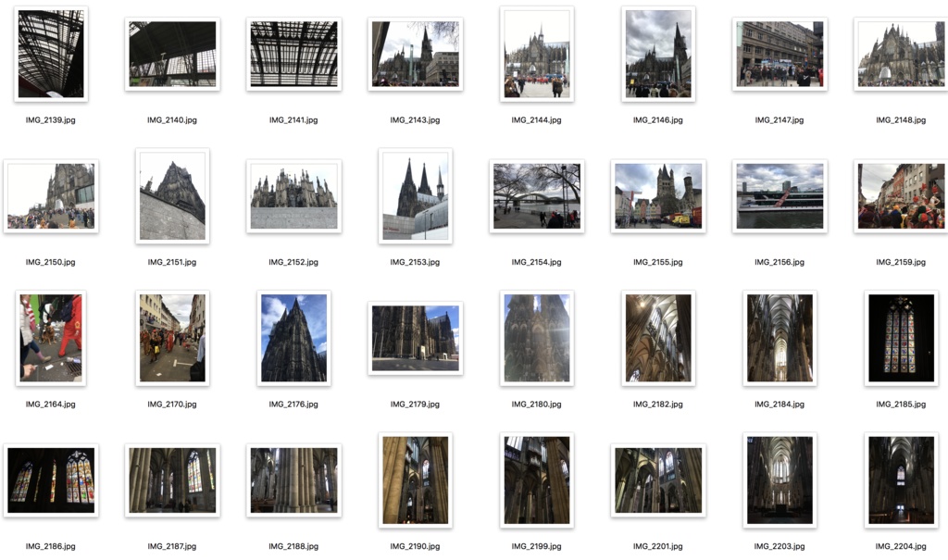This screenshot has height=560, width=948.
Task: Select the IMG_2150.jpg thumbnail
Action: 51,196
